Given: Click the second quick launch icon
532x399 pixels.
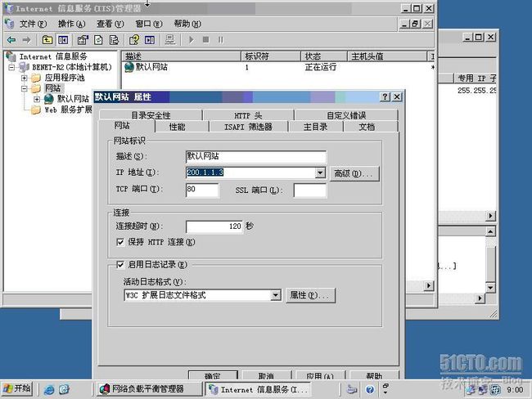Looking at the screenshot, I should (64, 389).
